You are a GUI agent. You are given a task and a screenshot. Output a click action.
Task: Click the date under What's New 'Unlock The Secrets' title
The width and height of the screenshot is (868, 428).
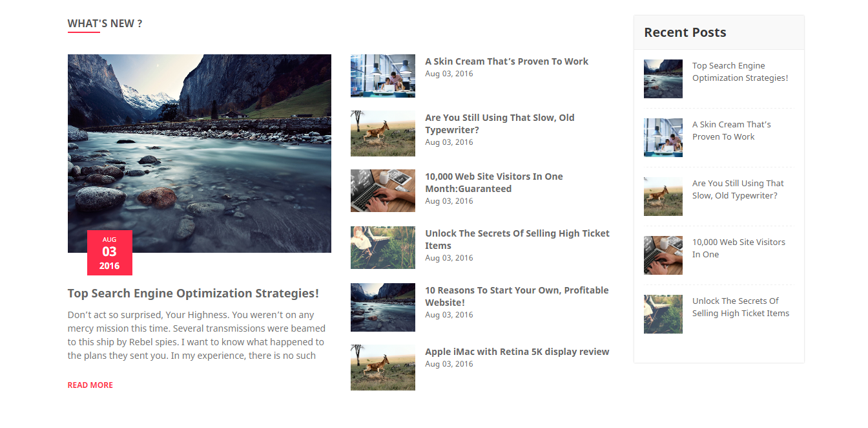click(449, 258)
